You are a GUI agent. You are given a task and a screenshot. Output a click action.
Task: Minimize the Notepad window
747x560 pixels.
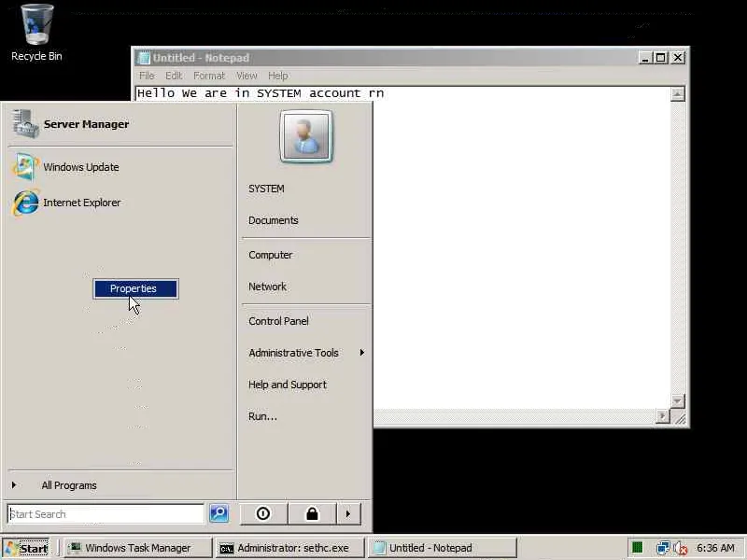tap(645, 58)
